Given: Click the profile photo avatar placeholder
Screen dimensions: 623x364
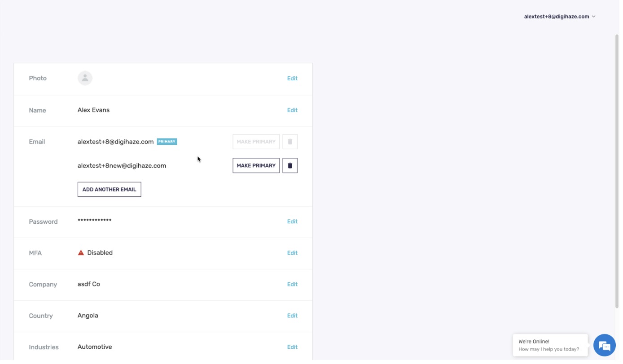Looking at the screenshot, I should pos(85,78).
